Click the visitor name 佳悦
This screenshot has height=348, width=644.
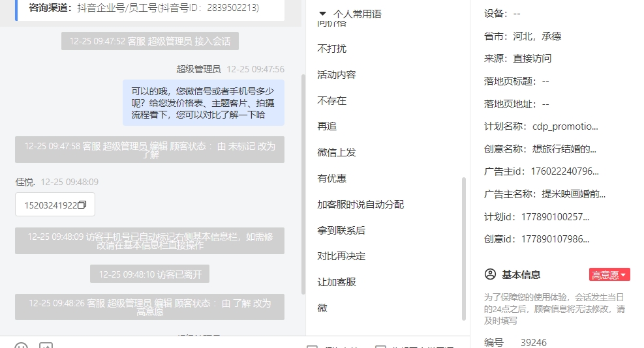25,182
